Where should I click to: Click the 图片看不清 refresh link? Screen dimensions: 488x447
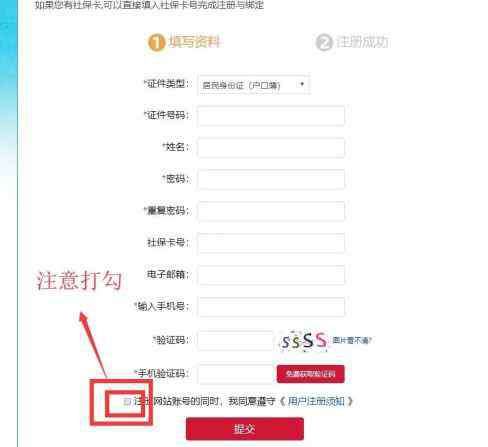[x=352, y=340]
